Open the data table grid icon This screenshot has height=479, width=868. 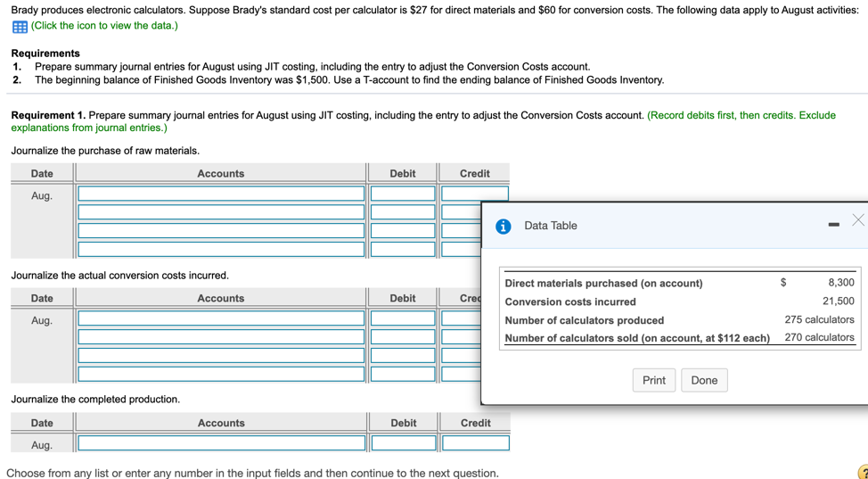point(20,27)
